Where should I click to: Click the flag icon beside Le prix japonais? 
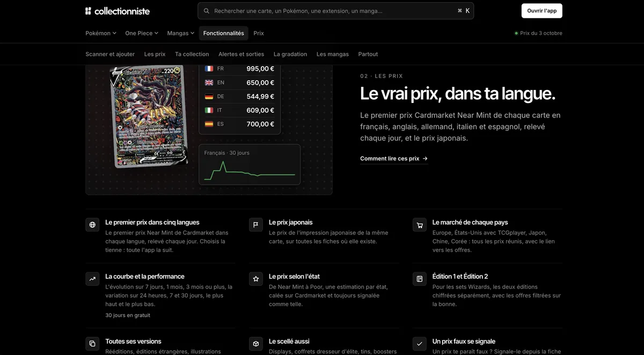pyautogui.click(x=256, y=225)
